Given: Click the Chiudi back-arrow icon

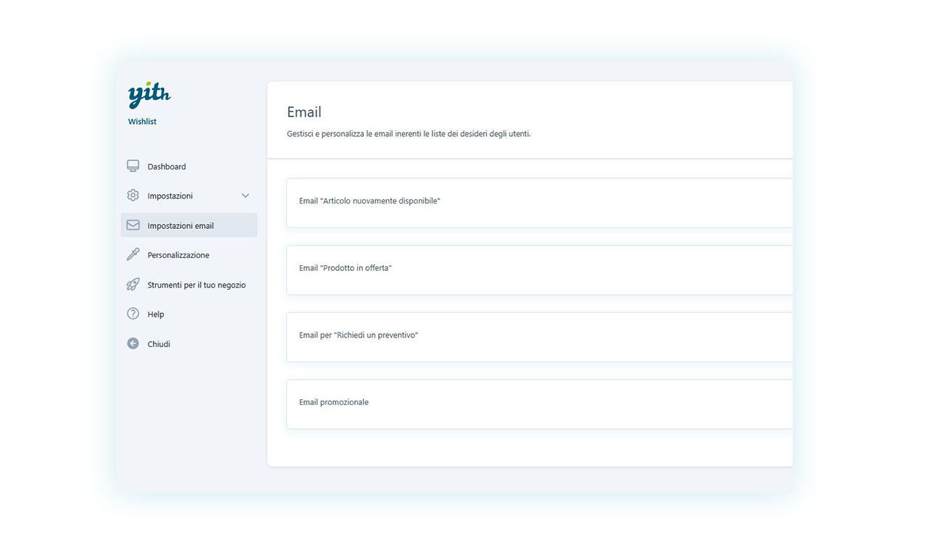Looking at the screenshot, I should pyautogui.click(x=133, y=343).
